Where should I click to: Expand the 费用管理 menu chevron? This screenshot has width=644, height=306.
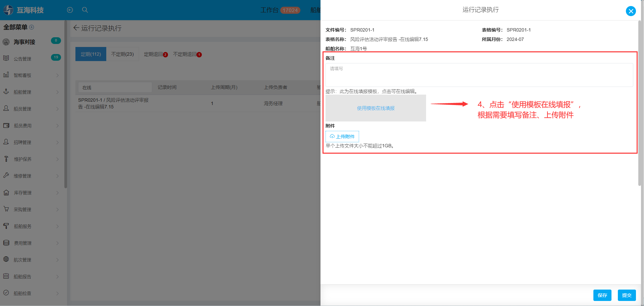[57, 243]
